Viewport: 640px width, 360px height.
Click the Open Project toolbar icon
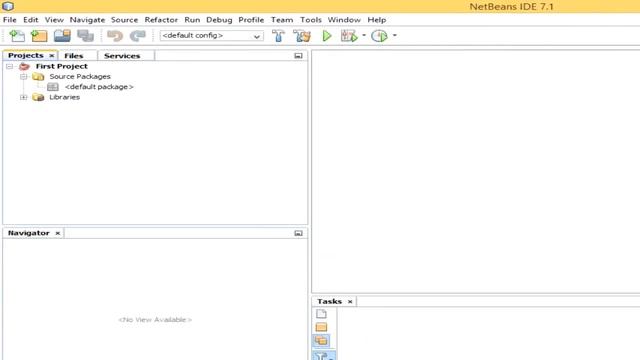point(62,36)
